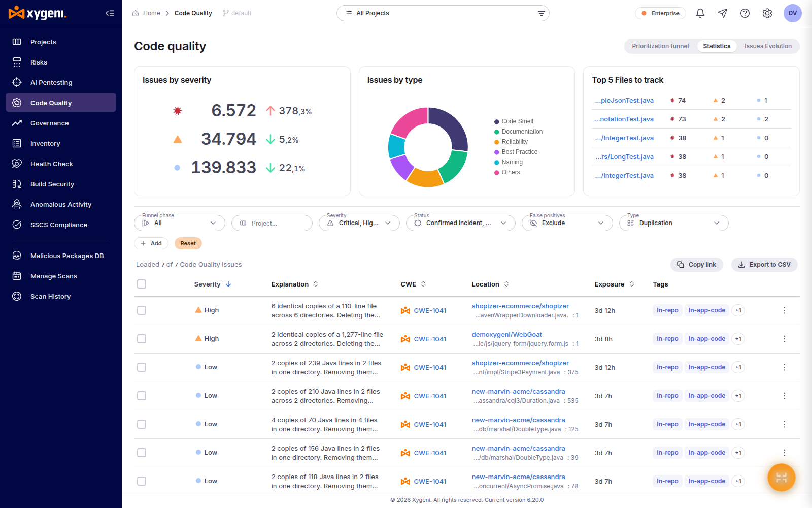Click the projects filter icon in search bar
Viewport: 812px width, 508px height.
(x=542, y=13)
